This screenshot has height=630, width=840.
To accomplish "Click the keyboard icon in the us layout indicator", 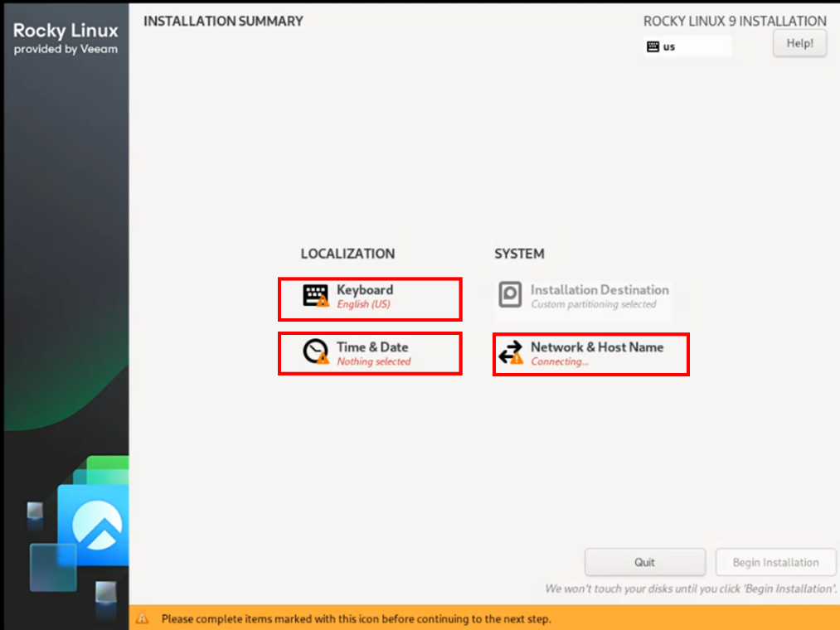I will pyautogui.click(x=653, y=46).
